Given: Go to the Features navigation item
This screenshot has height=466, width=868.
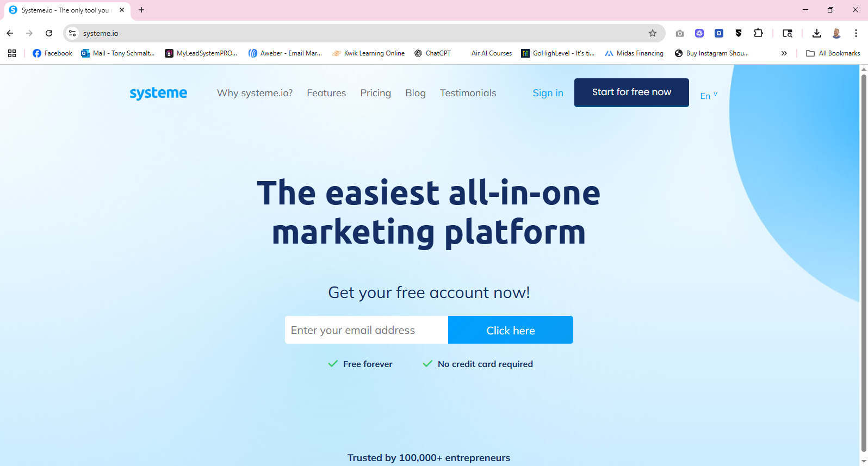Looking at the screenshot, I should (x=326, y=93).
